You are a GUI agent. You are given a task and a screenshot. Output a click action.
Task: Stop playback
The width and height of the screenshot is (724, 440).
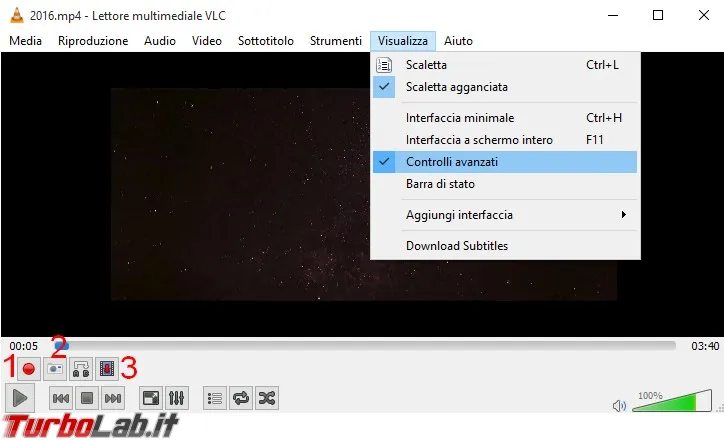point(87,398)
